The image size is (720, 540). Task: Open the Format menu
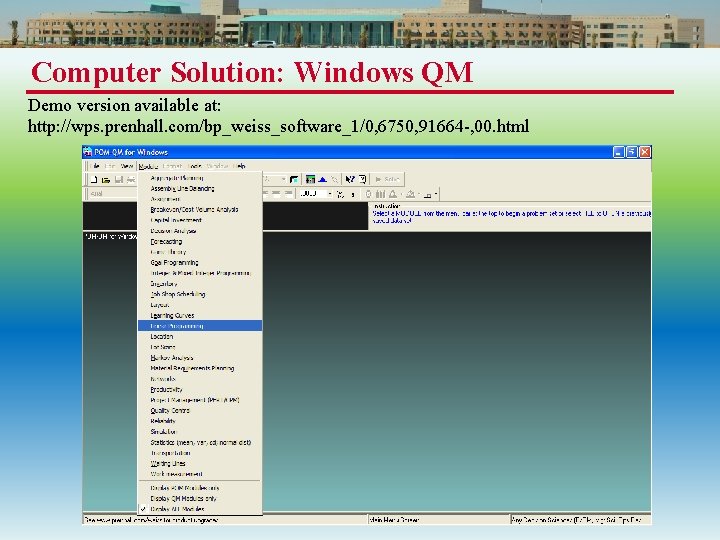point(172,166)
